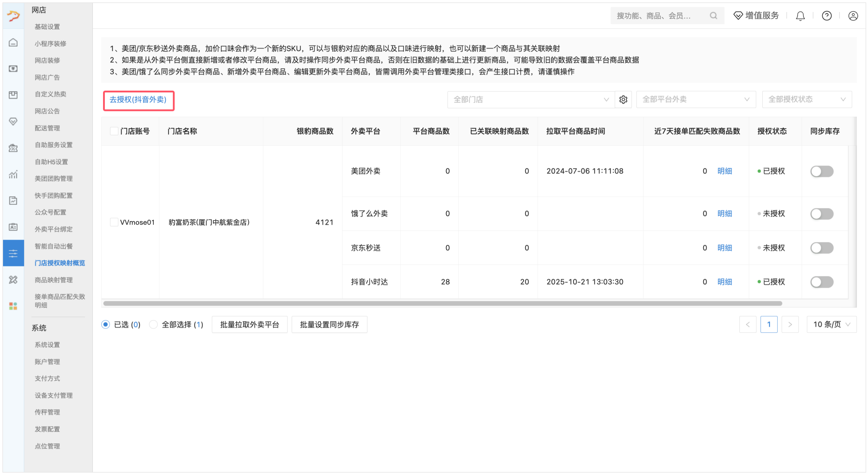
Task: Click the notification bell icon
Action: point(800,16)
